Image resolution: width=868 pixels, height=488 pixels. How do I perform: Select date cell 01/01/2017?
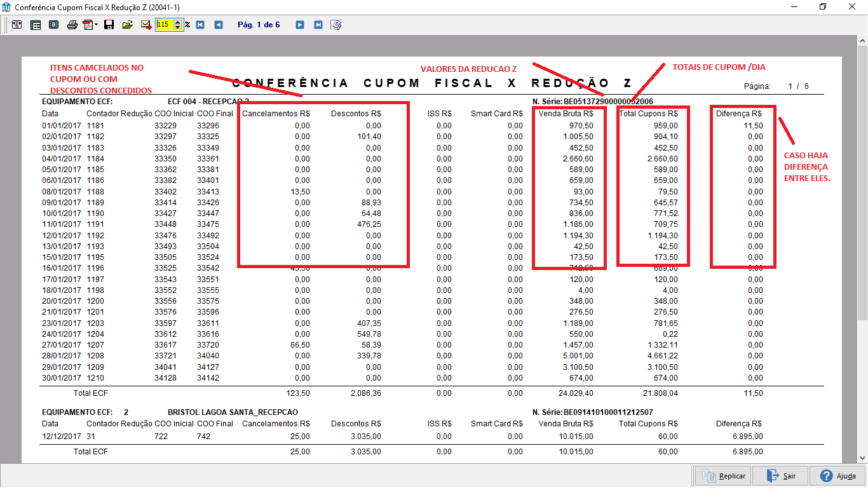point(62,125)
